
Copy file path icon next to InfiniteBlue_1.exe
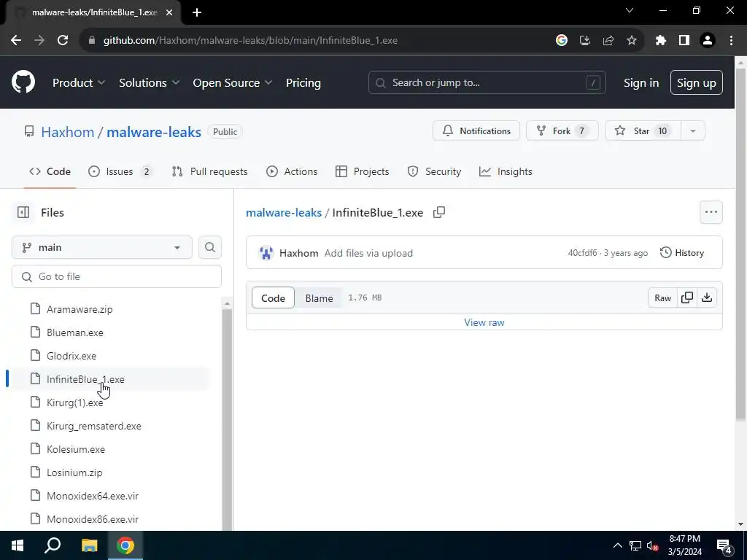[438, 212]
